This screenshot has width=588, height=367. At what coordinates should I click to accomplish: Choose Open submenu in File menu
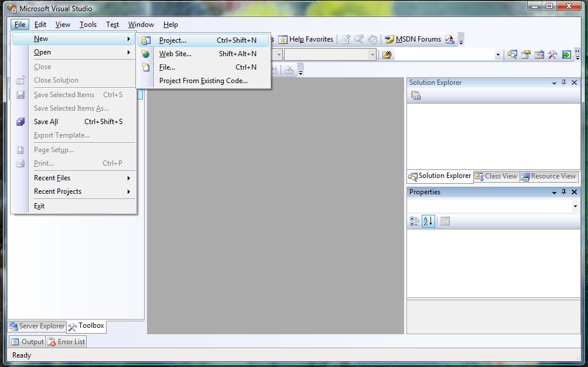(74, 52)
